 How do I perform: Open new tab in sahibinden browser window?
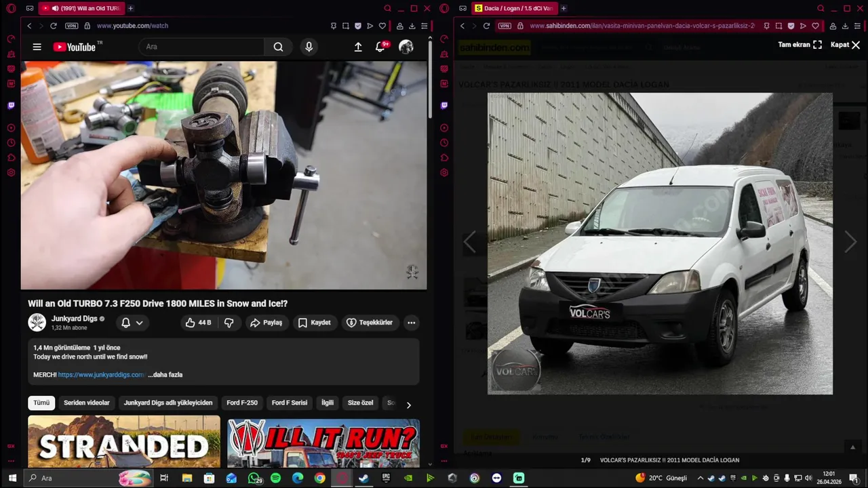tap(564, 8)
